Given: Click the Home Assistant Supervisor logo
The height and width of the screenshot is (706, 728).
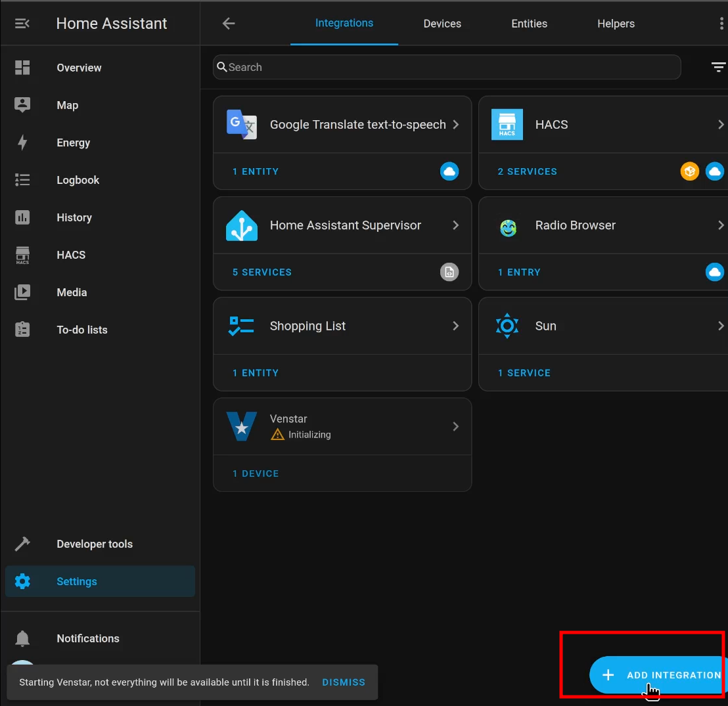Looking at the screenshot, I should 241,225.
